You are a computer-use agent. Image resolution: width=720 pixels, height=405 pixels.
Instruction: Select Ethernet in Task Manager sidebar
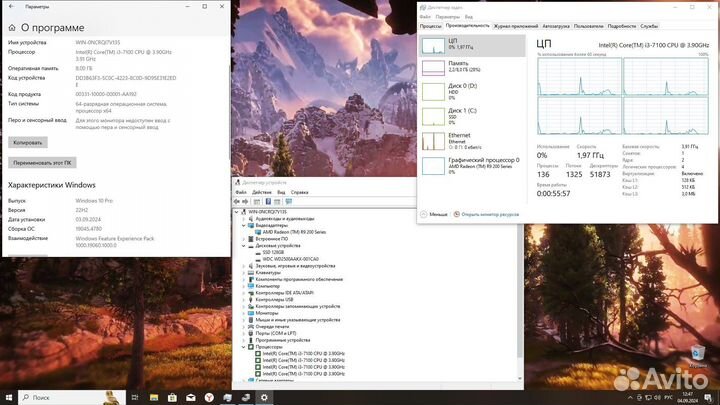470,141
